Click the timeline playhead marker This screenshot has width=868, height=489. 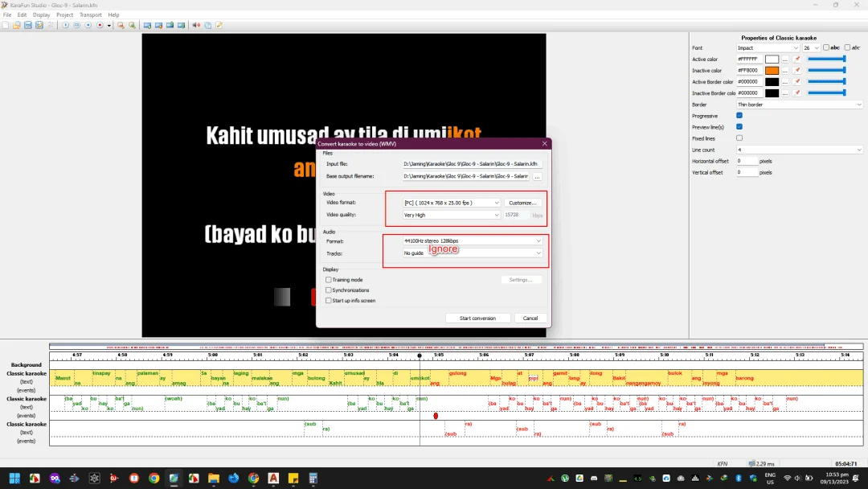pos(420,355)
